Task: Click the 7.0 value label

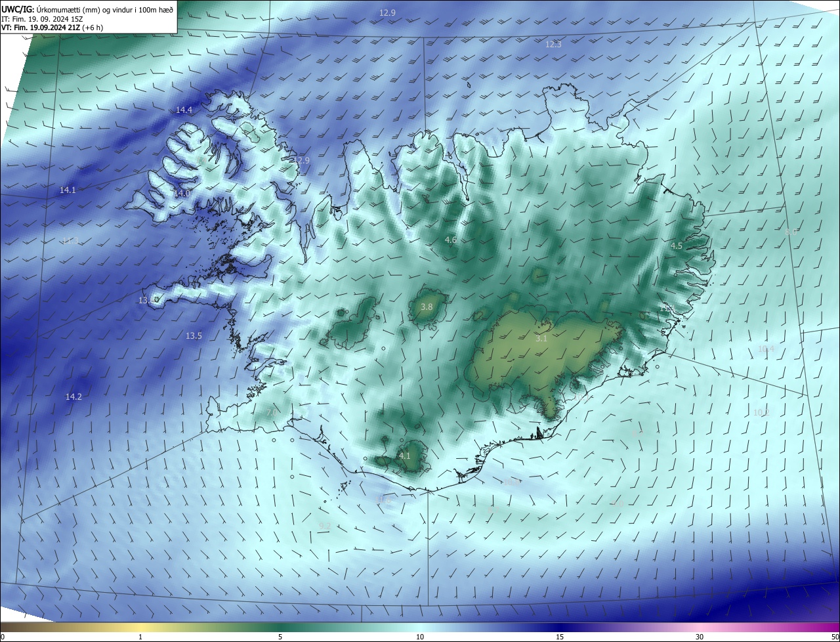Action: 272,412
